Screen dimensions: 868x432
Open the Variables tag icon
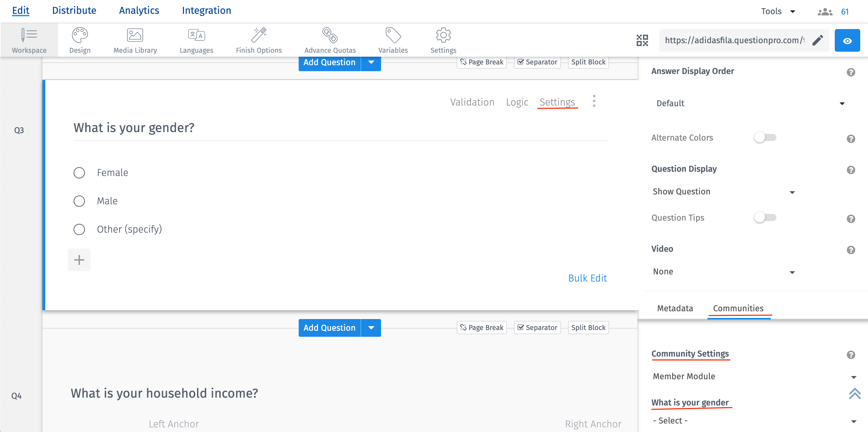393,35
